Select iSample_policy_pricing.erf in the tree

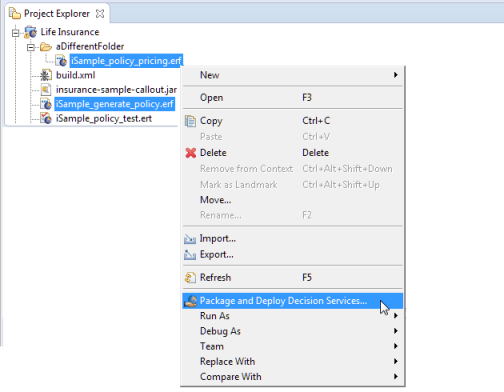(x=126, y=61)
